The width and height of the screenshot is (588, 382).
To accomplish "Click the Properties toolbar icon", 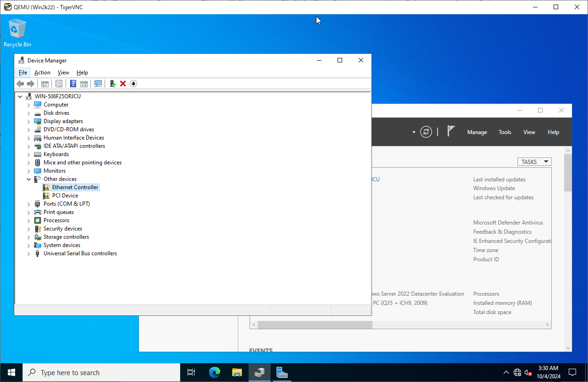I will coord(59,84).
